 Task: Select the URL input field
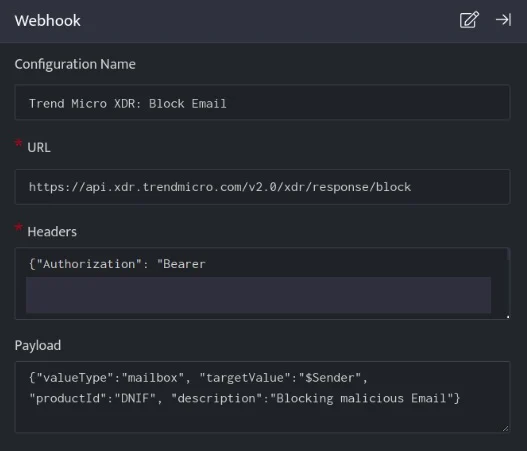262,187
